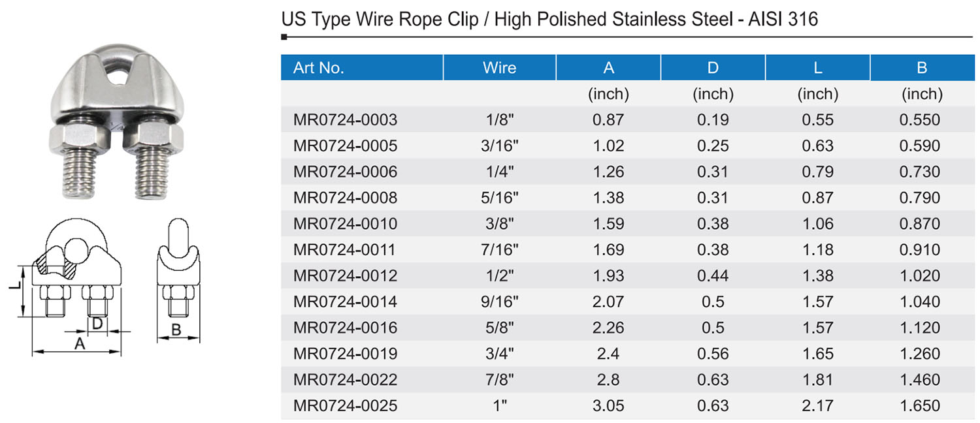Open article number MR0724-0003

(345, 120)
